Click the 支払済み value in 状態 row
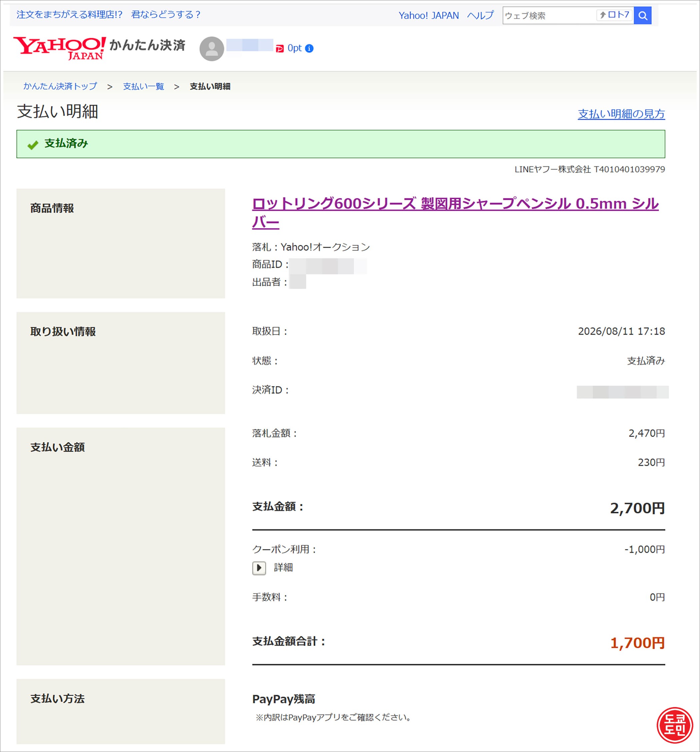 [646, 361]
